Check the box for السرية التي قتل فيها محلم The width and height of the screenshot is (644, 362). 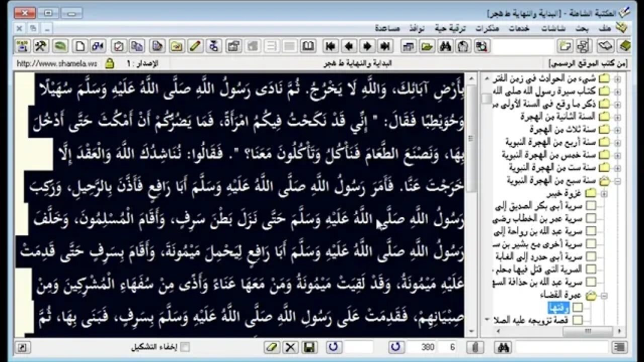(x=591, y=269)
